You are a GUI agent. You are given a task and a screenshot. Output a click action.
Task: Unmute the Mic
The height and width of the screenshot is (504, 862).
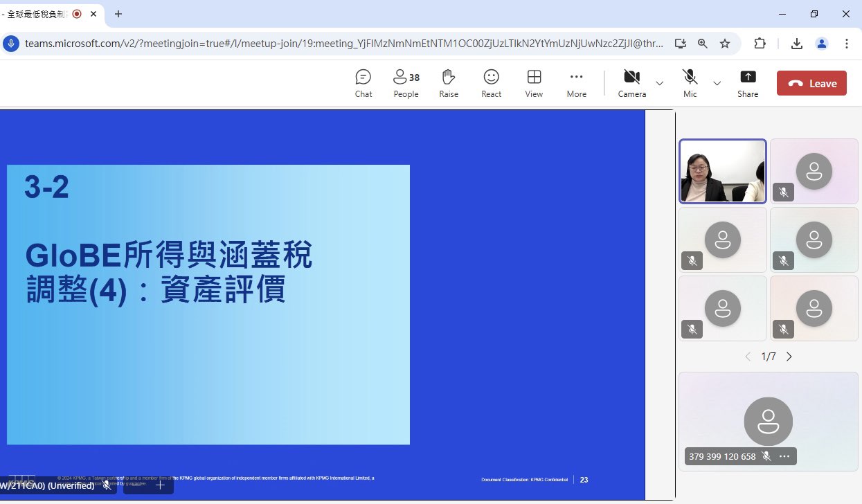tap(690, 84)
